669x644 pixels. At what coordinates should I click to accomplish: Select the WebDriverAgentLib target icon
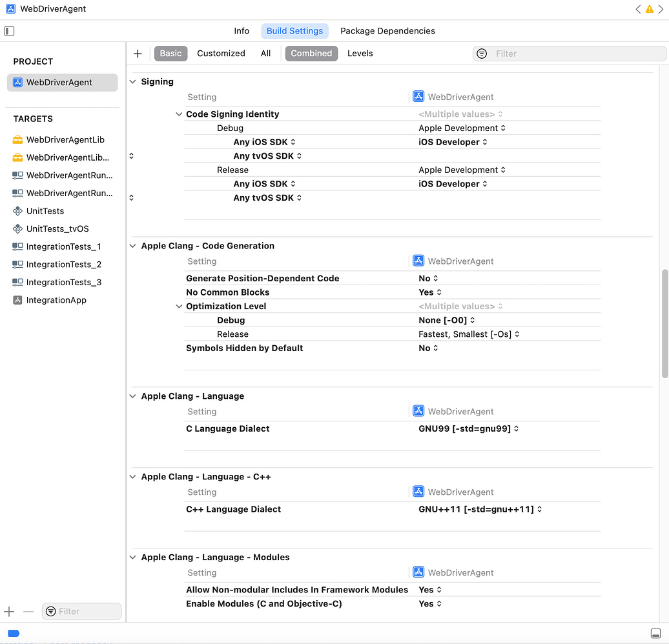[18, 140]
